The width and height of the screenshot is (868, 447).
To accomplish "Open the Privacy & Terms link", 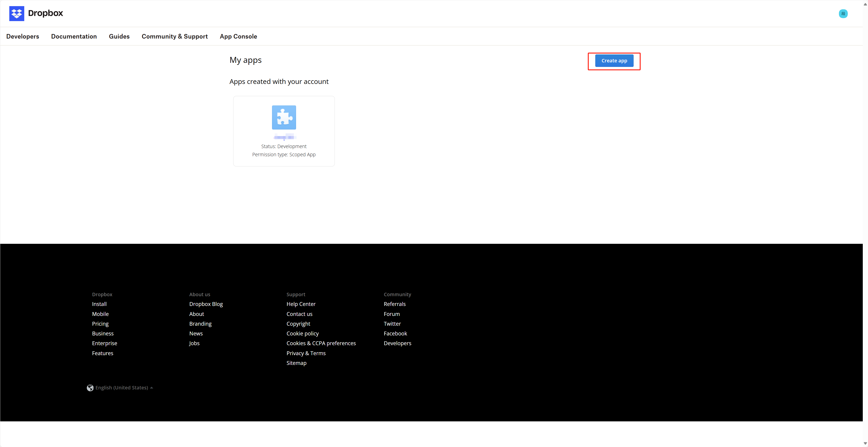I will tap(306, 353).
